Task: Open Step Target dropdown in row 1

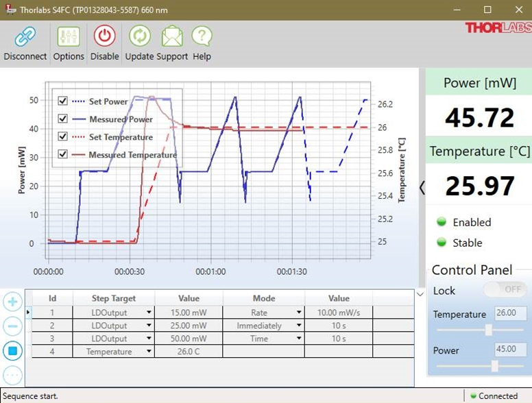Action: (x=149, y=313)
